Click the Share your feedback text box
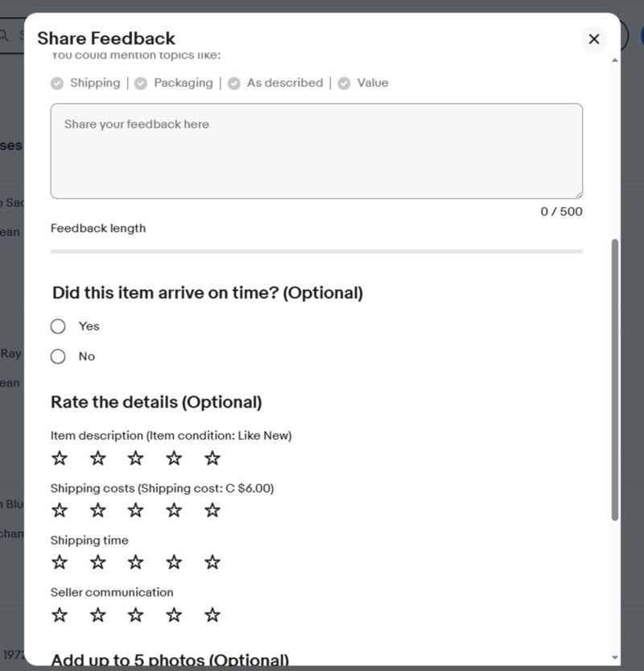The image size is (644, 671). (x=316, y=151)
